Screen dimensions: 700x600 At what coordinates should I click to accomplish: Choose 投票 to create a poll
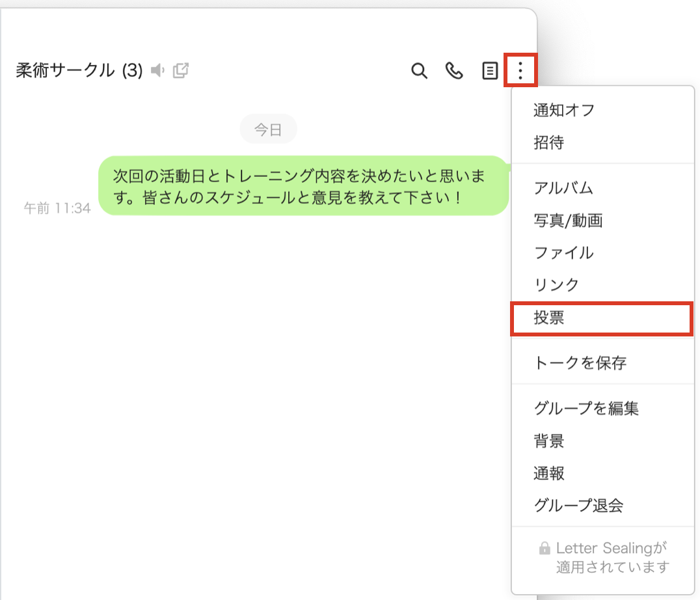[602, 318]
